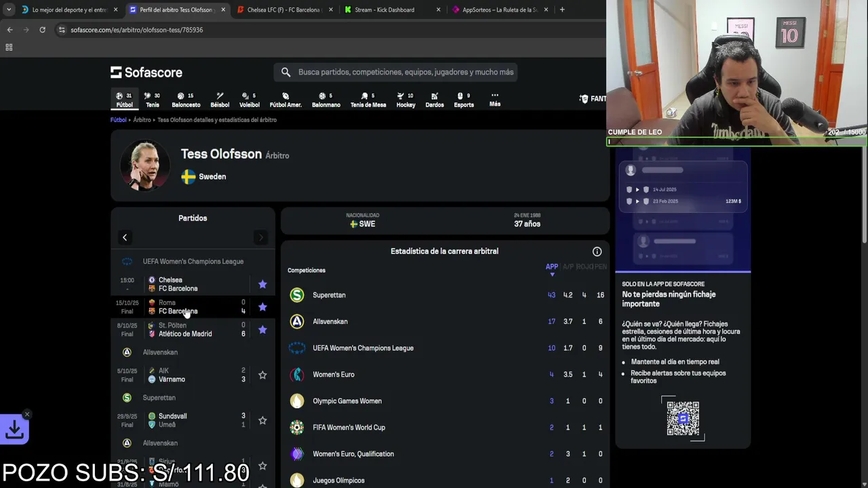
Task: Select the Balonmano sport icon
Action: [x=326, y=100]
